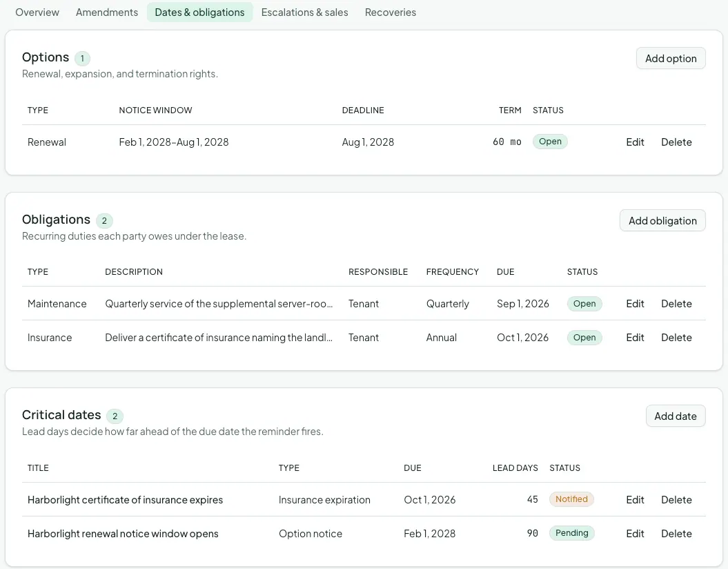The image size is (728, 569).
Task: Click the Open status of Insurance obligation
Action: coord(584,338)
